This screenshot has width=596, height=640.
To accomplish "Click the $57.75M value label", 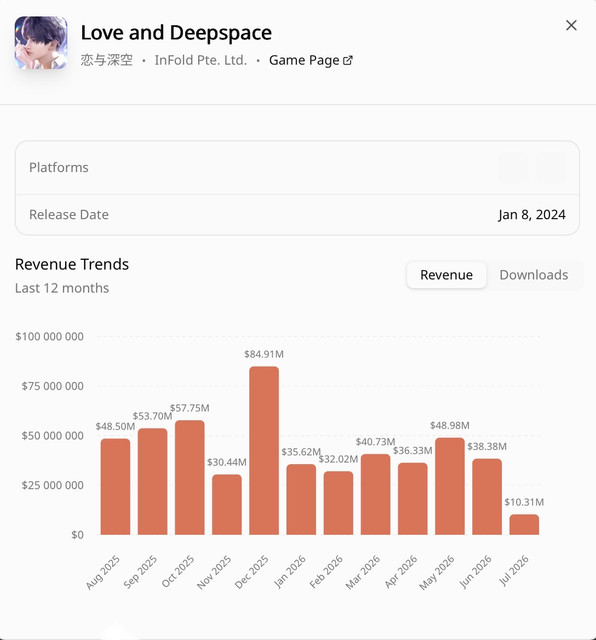I will pyautogui.click(x=190, y=408).
